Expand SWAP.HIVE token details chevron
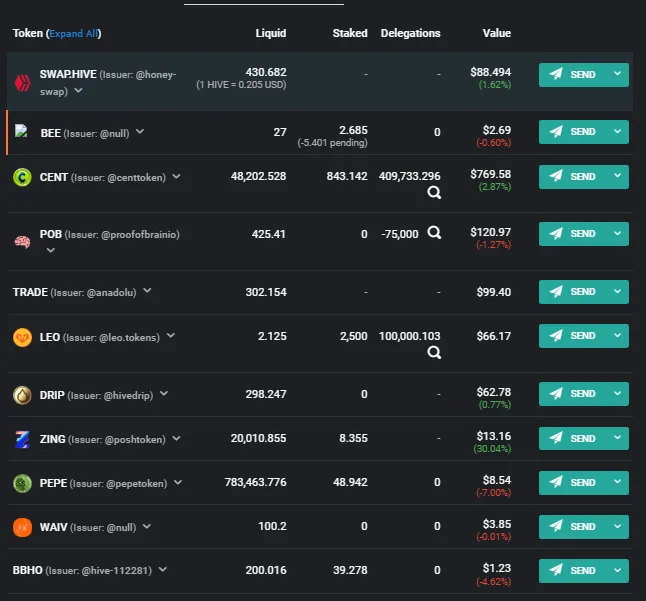 (78, 90)
